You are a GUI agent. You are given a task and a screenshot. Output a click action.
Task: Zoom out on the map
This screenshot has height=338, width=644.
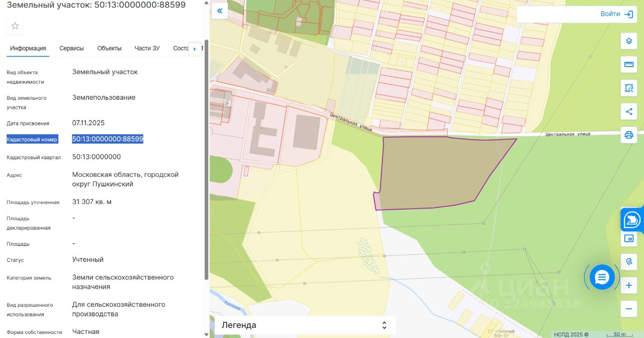628,308
